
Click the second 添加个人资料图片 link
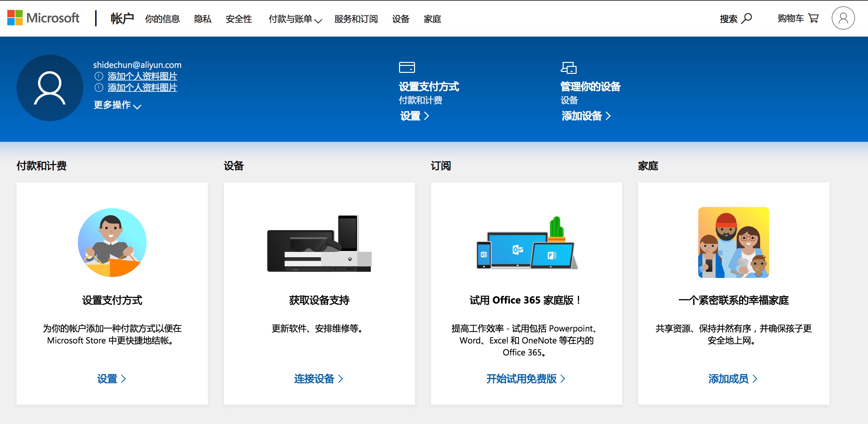(142, 88)
